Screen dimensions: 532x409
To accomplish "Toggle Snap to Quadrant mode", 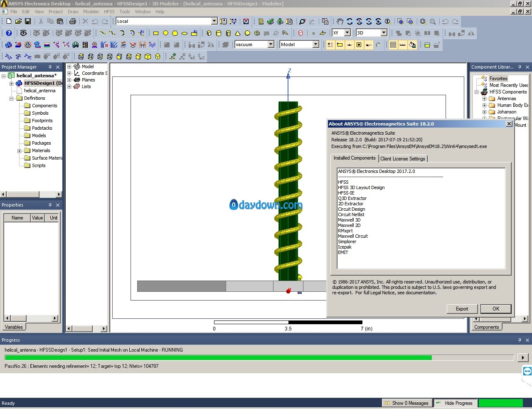I will tap(368, 44).
